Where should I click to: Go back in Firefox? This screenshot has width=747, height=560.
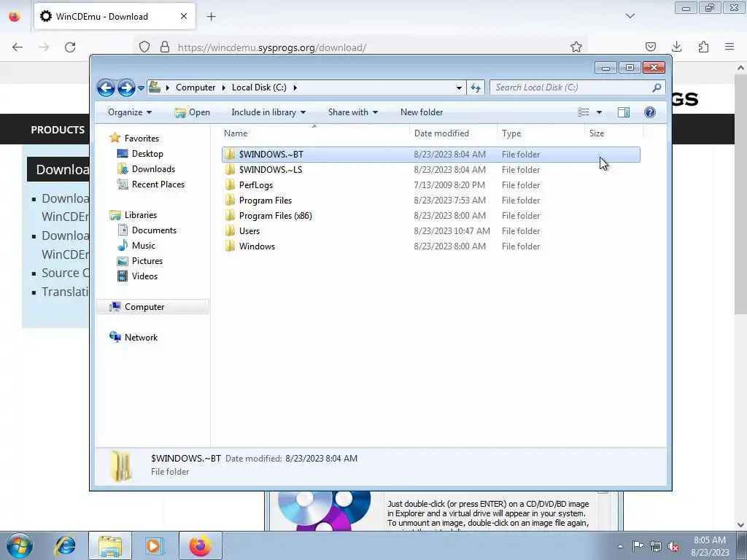18,47
